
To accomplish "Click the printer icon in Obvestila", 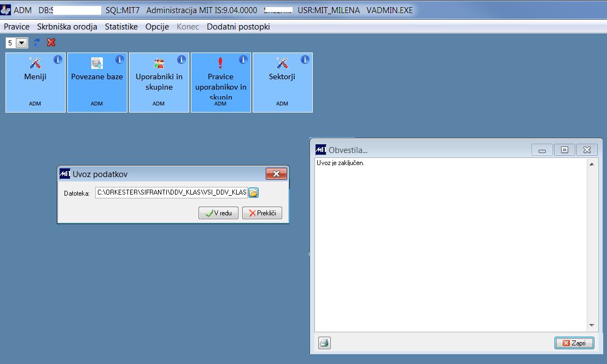I will (324, 343).
